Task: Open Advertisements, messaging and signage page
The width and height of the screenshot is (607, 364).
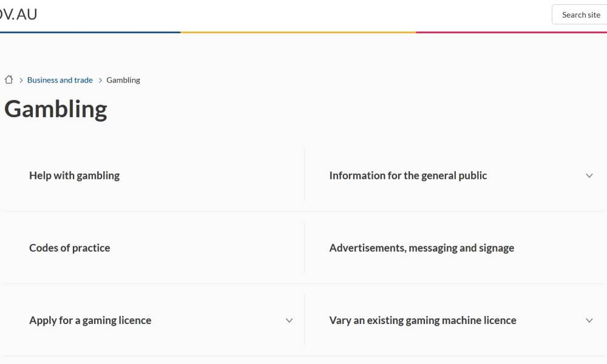Action: 421,248
